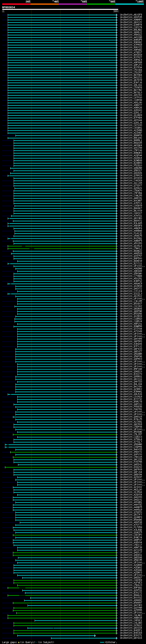The width and height of the screenshot is (146, 644).
Task: Select hit label UniRef100_B3V271
Action: [131, 636]
